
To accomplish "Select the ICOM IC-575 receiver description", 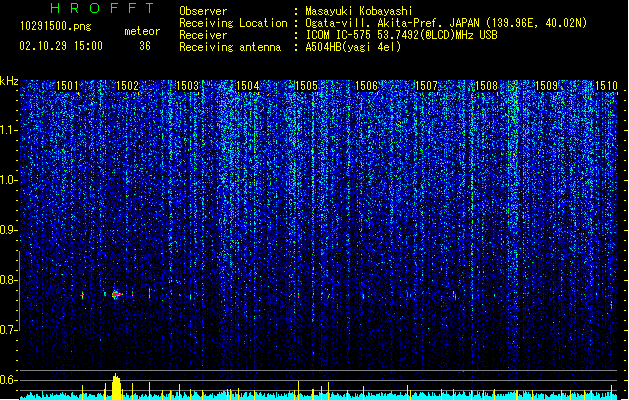I will pyautogui.click(x=401, y=35).
